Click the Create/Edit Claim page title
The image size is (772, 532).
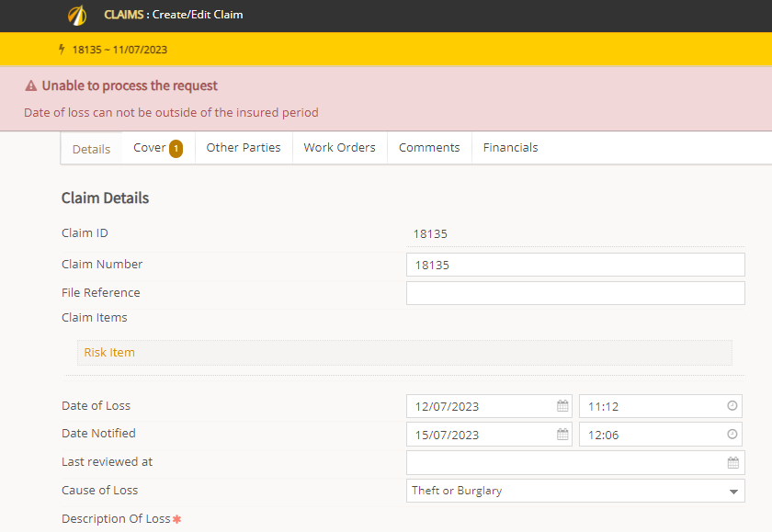198,15
